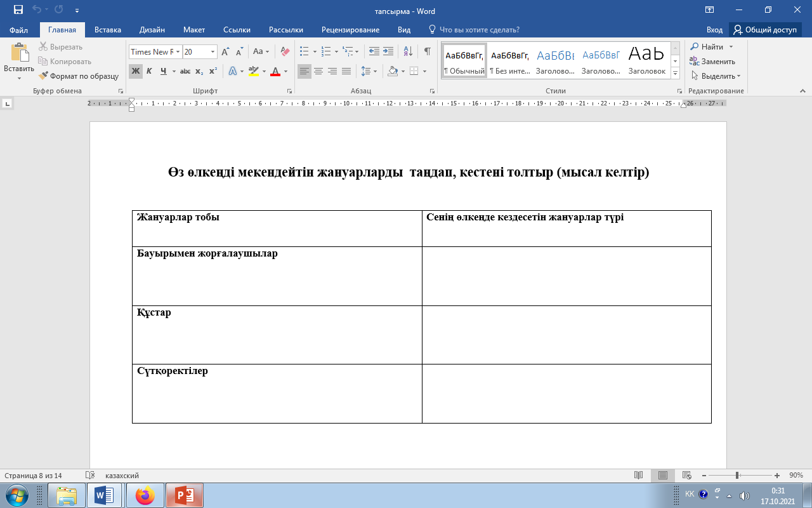
Task: Click the Save floppy disk icon
Action: 18,11
